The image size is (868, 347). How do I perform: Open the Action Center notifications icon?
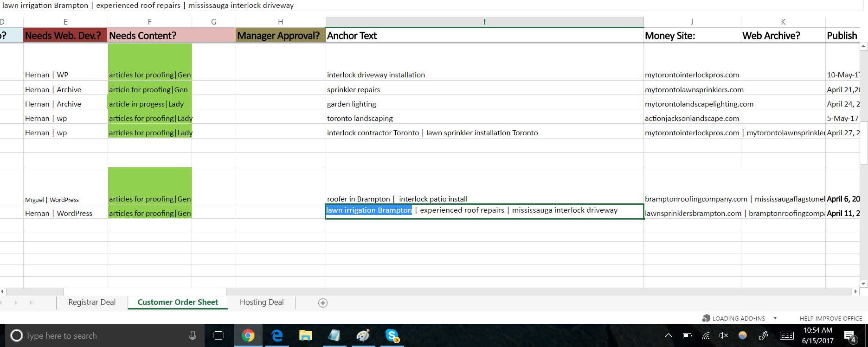click(849, 336)
